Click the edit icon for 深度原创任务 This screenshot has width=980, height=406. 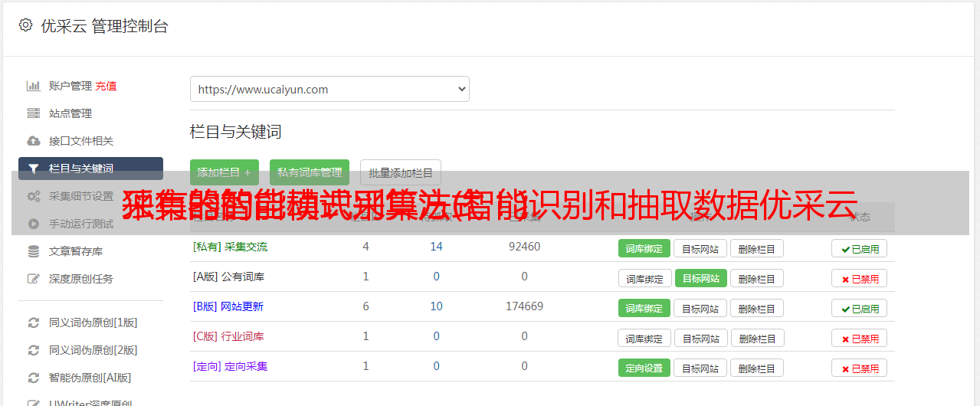(34, 279)
